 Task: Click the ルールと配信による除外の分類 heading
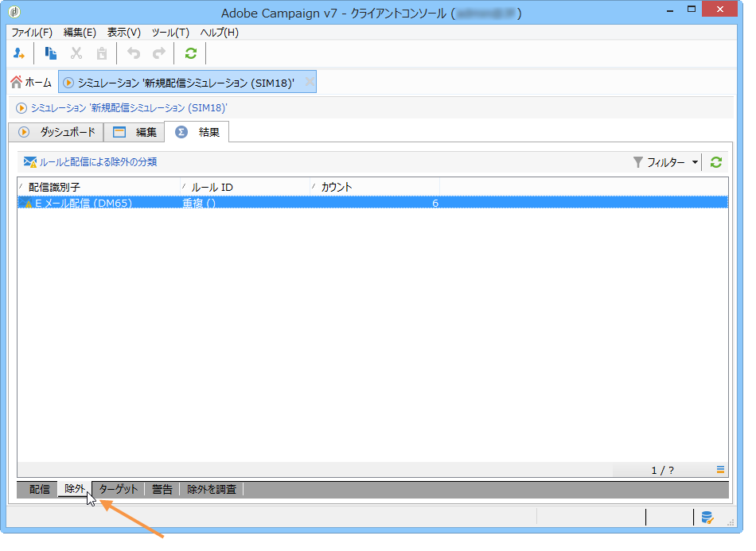click(x=98, y=162)
